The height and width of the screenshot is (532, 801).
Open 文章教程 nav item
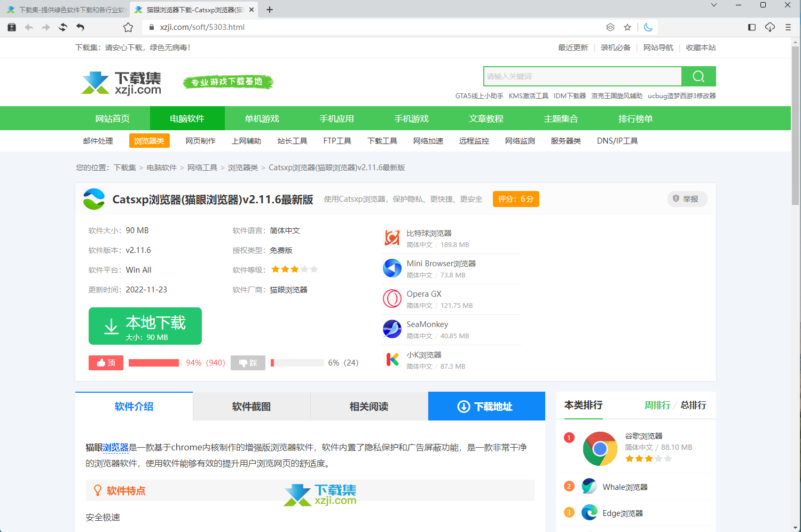[x=486, y=118]
